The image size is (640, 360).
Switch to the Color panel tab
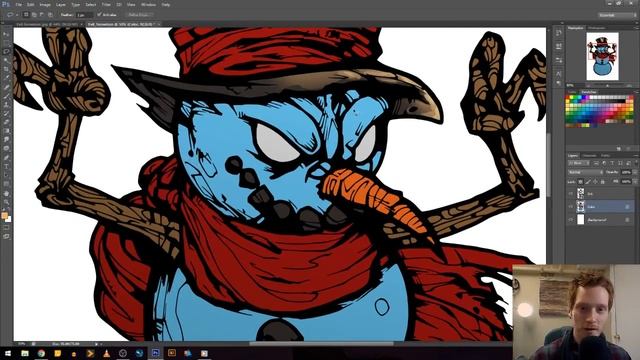[573, 92]
